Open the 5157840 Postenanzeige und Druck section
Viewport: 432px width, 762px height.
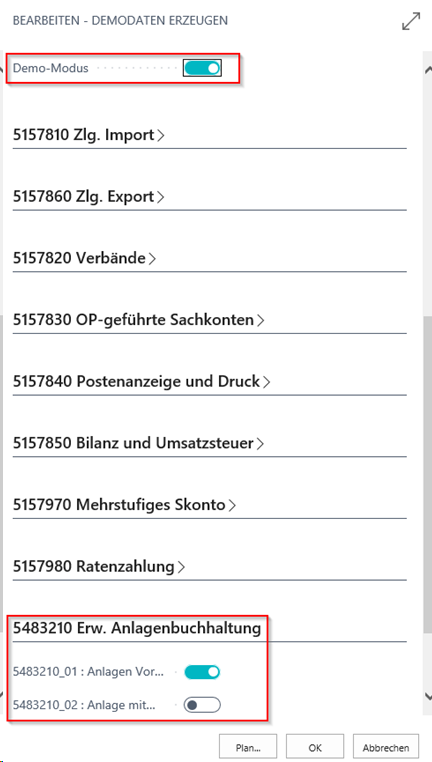(x=141, y=382)
